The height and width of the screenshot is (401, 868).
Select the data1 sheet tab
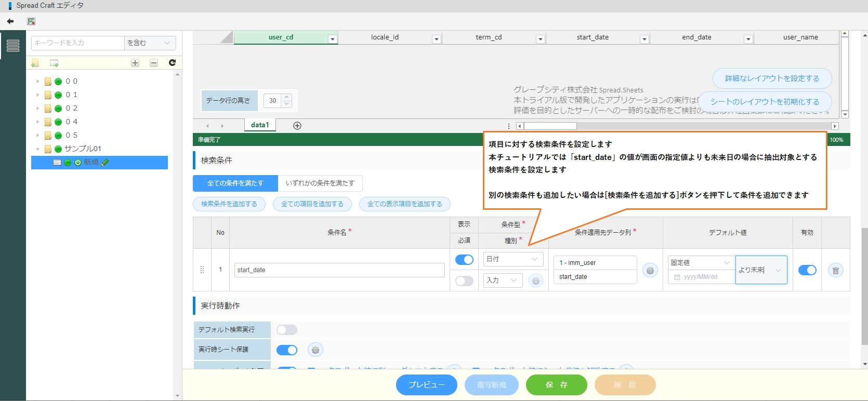(x=260, y=125)
